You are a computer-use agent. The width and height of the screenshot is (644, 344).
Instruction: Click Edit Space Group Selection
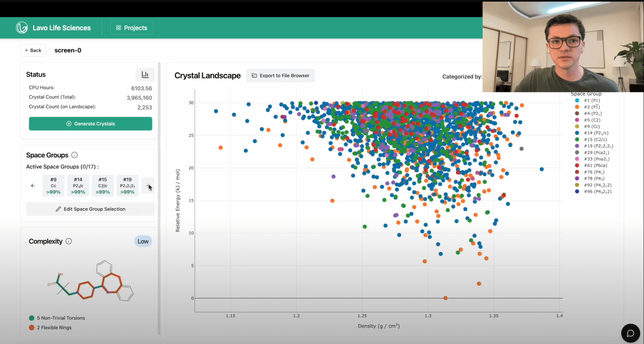pyautogui.click(x=90, y=209)
